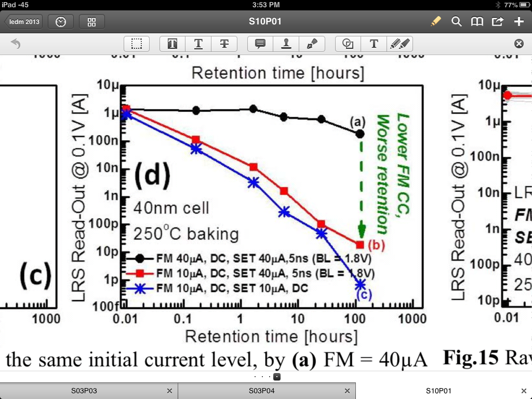Undo the last annotation

16,44
